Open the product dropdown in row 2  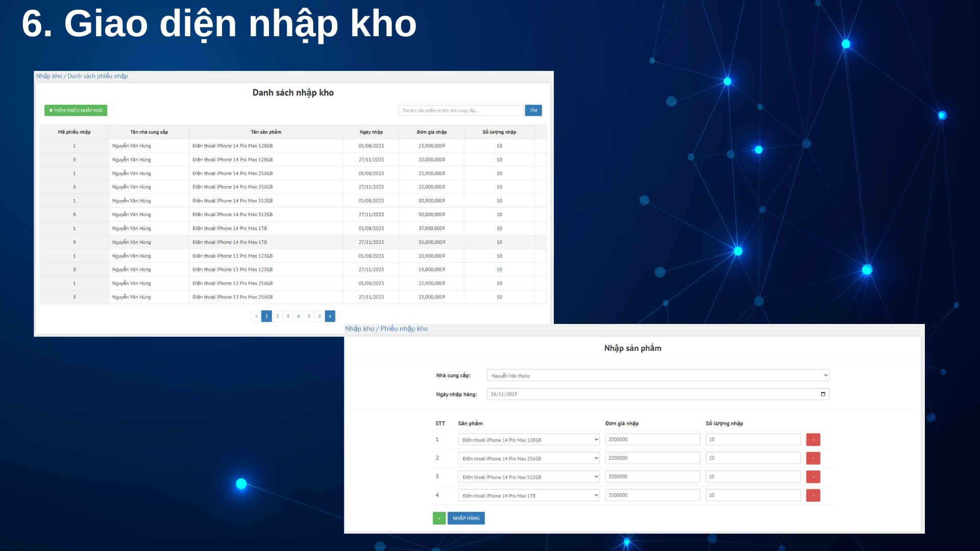tap(528, 458)
